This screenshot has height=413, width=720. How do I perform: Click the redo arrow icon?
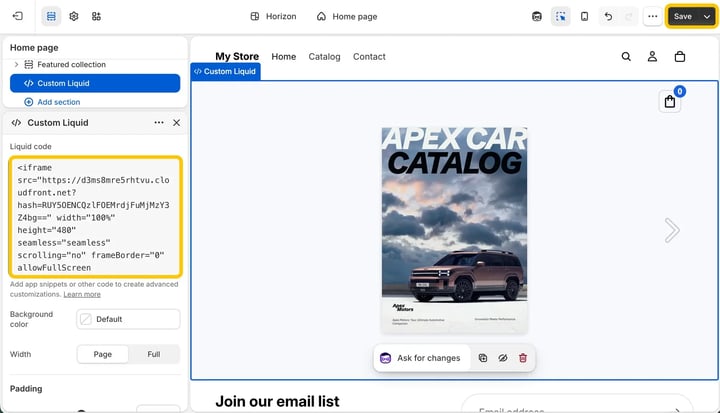click(629, 17)
